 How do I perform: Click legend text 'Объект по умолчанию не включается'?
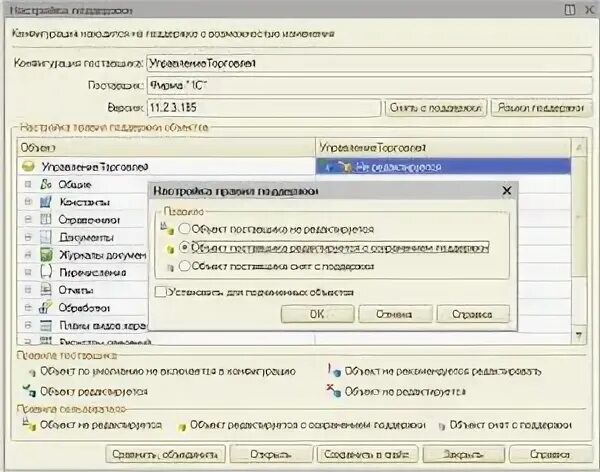click(x=168, y=371)
